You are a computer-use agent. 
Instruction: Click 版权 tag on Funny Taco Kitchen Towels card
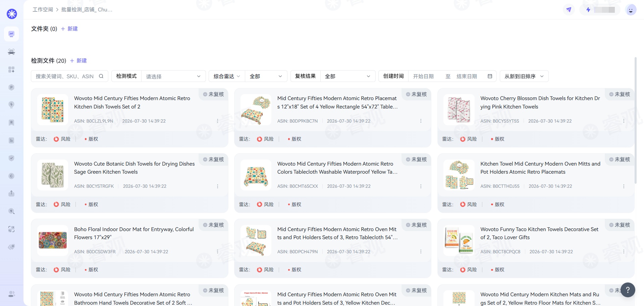click(x=498, y=270)
